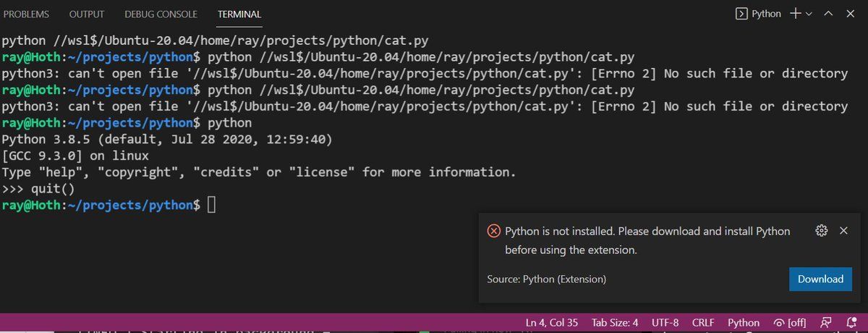The height and width of the screenshot is (333, 868).
Task: Click the Download button in the notification
Action: [820, 279]
